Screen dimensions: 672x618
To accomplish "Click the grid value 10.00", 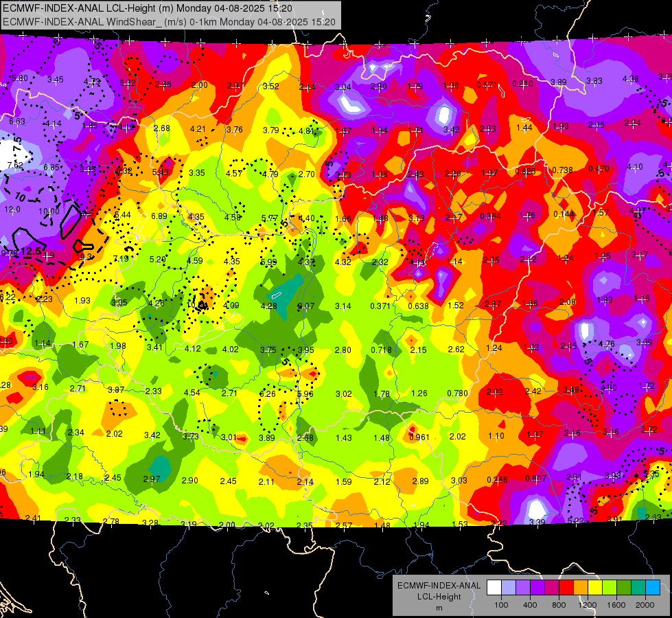I will click(49, 211).
